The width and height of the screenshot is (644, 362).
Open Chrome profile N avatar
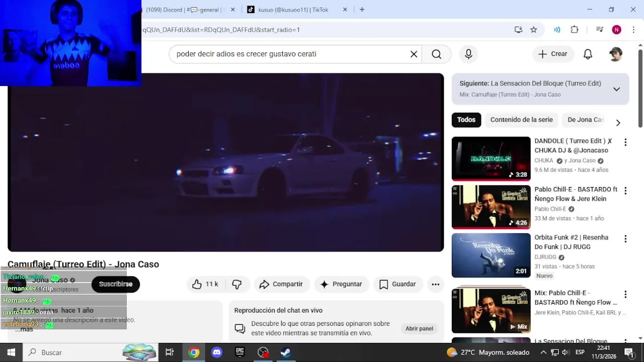(616, 30)
